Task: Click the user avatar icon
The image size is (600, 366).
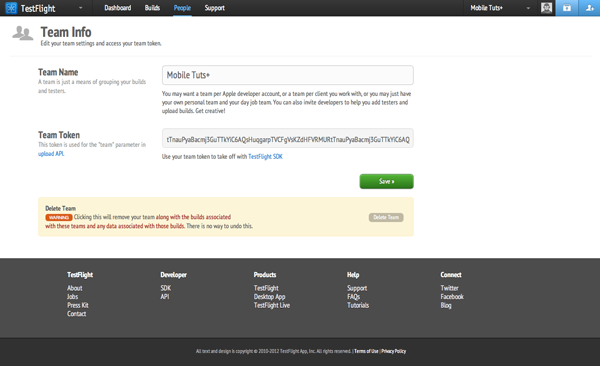Action: coord(546,8)
